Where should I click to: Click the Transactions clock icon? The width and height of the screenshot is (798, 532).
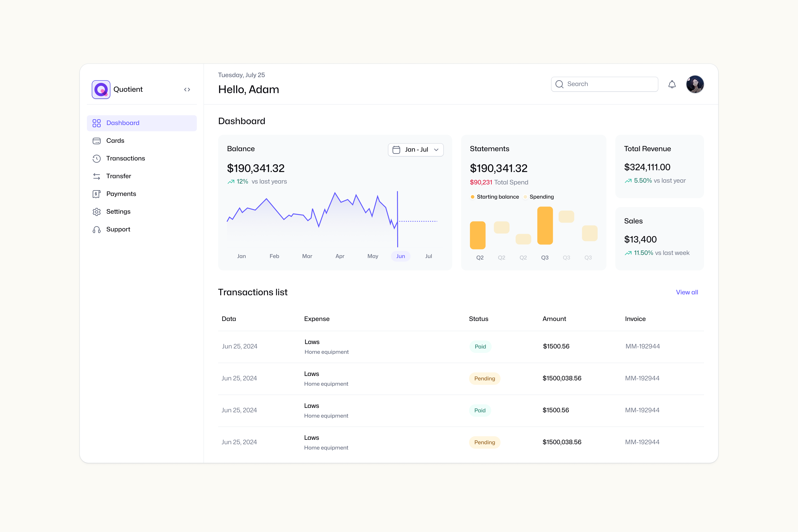coord(97,158)
